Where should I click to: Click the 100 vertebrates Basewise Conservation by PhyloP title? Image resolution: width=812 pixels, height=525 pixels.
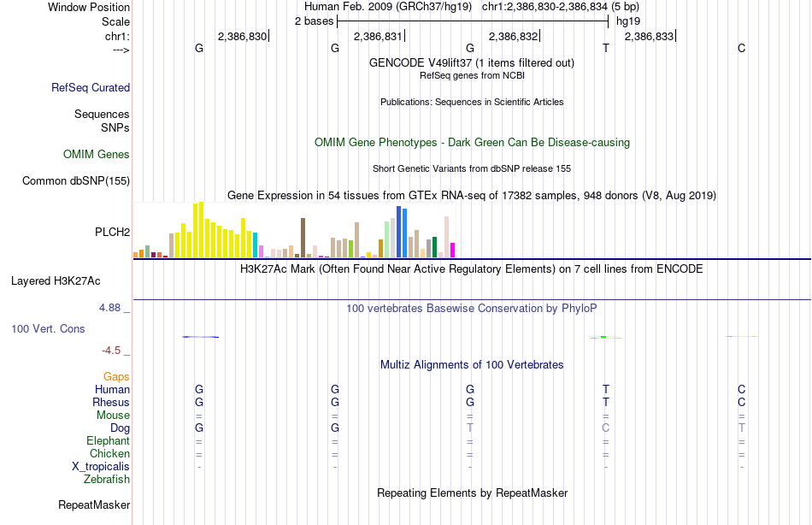(472, 309)
